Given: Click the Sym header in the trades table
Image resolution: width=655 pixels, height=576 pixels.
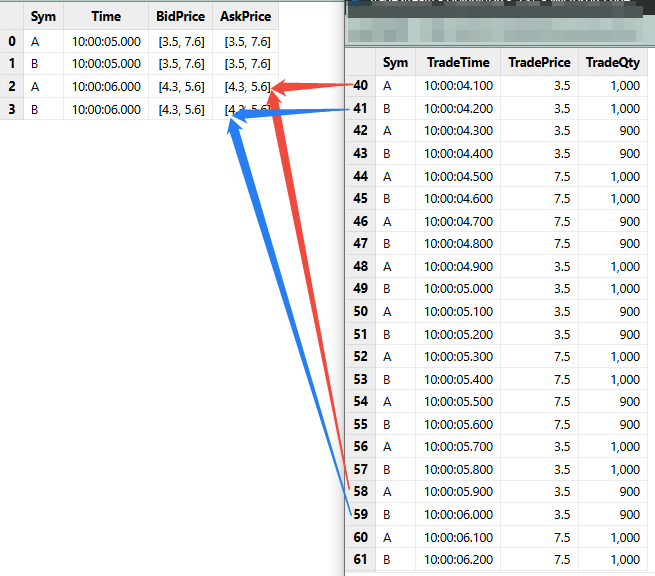Looking at the screenshot, I should (x=396, y=62).
